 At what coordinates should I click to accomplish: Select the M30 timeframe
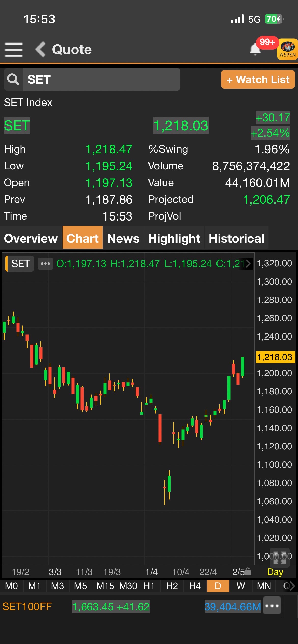[128, 586]
